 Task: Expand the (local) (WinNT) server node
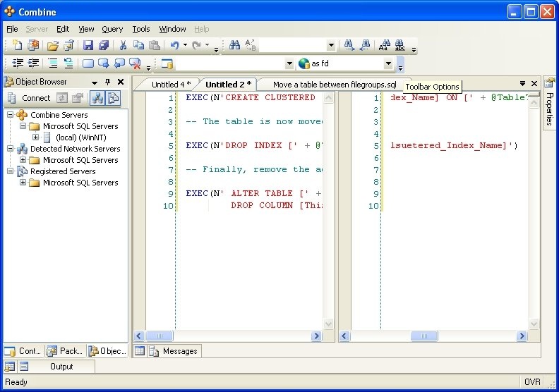35,137
